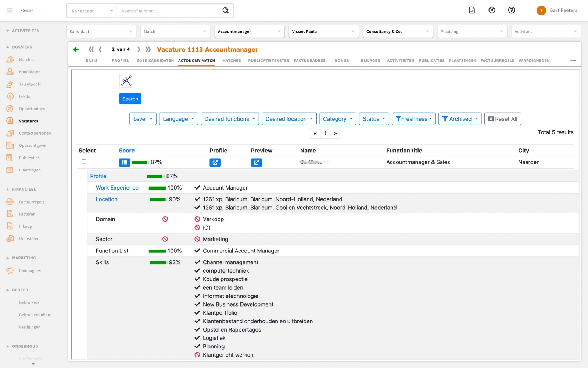Viewport: 588px width, 368px height.
Task: Open candidate preview external link icon
Action: 256,162
